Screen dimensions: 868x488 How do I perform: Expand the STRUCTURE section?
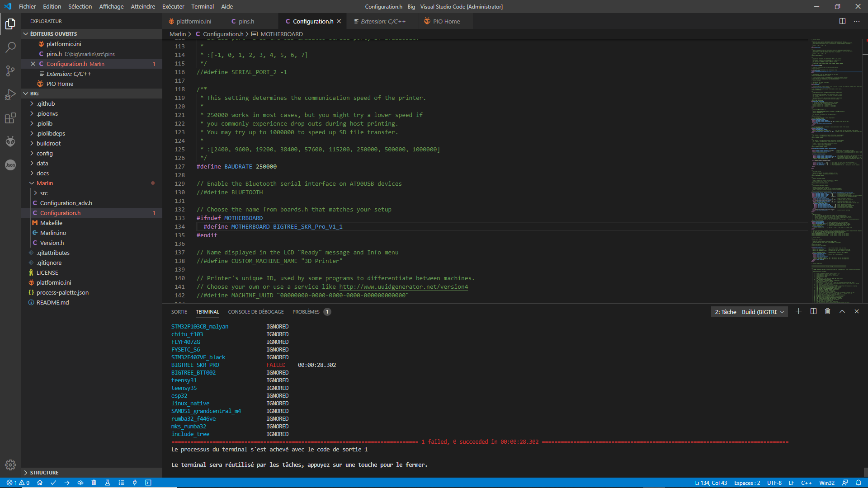[x=44, y=472]
